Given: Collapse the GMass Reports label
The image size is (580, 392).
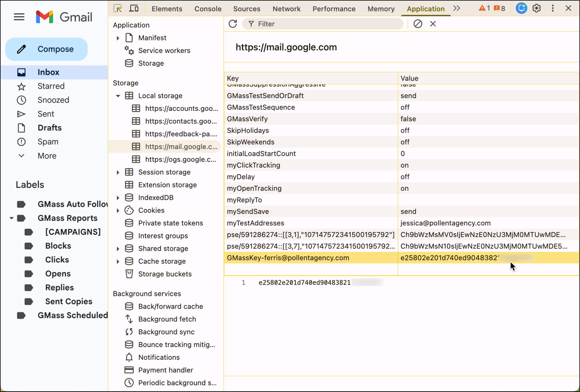Looking at the screenshot, I should click(x=11, y=218).
